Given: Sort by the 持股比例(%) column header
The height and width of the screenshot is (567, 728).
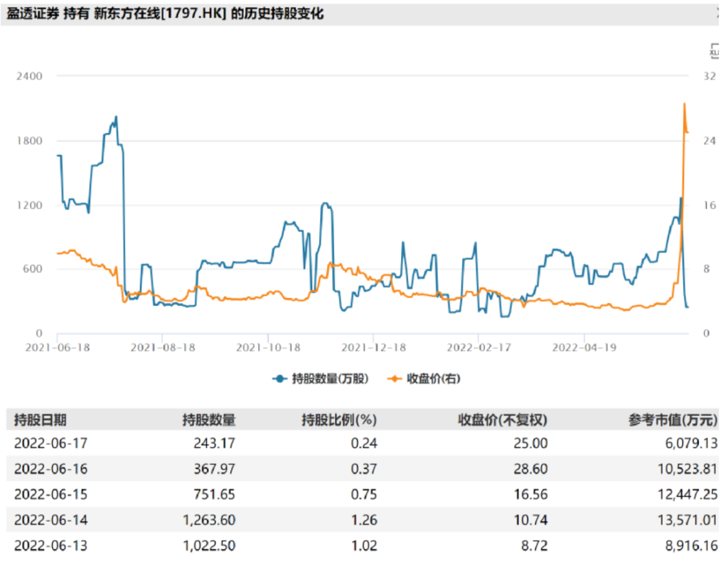Looking at the screenshot, I should tap(339, 420).
